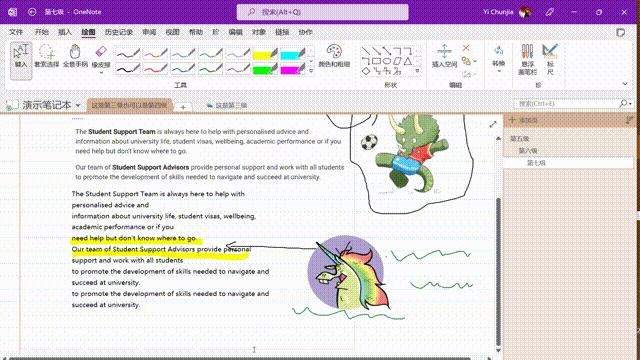Click Insert Space tool
Image resolution: width=640 pixels, height=360 pixels.
(x=444, y=56)
